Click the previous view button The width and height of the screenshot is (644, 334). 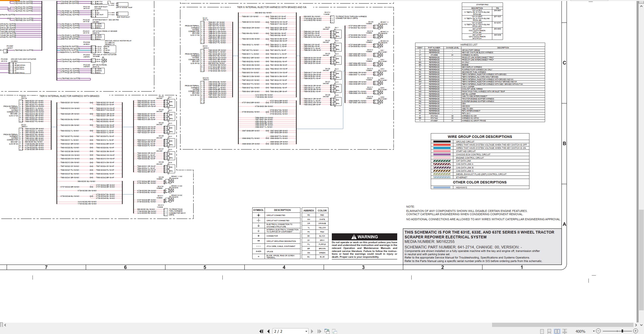[x=327, y=331]
